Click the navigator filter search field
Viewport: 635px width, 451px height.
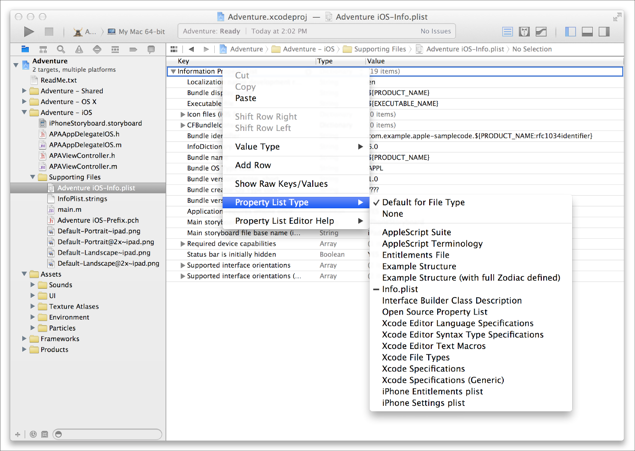[108, 434]
